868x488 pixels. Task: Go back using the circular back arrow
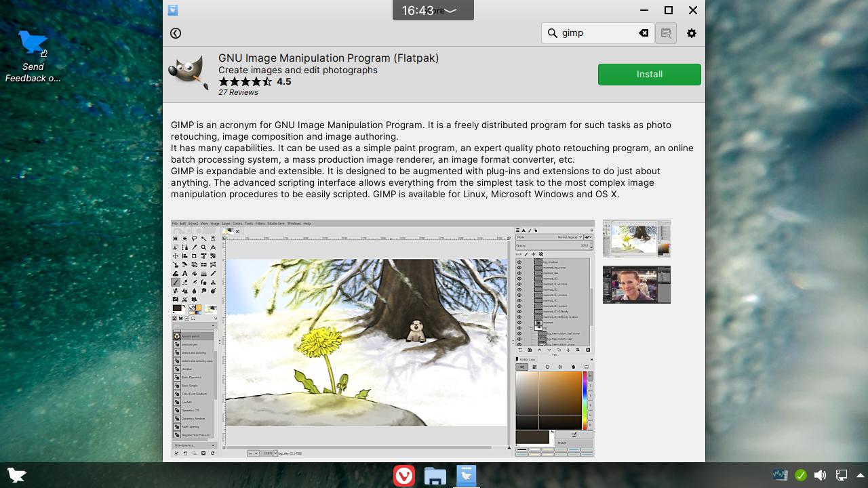[x=176, y=33]
